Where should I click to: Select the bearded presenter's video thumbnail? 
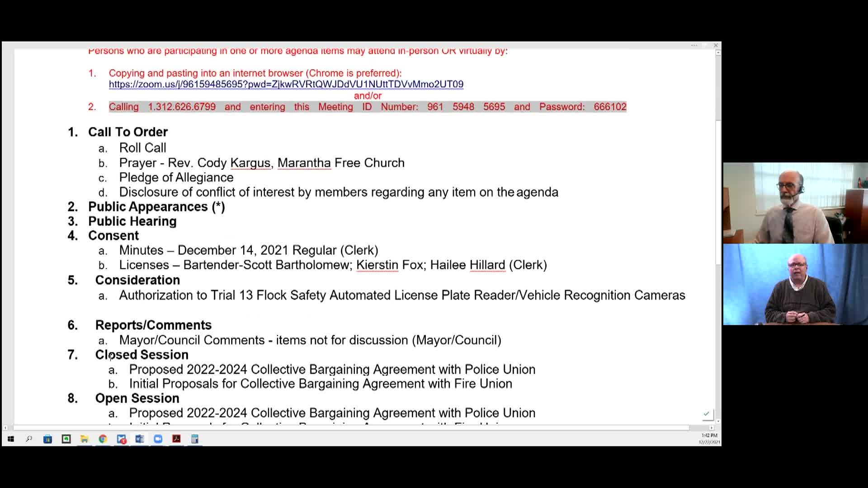[x=795, y=203]
